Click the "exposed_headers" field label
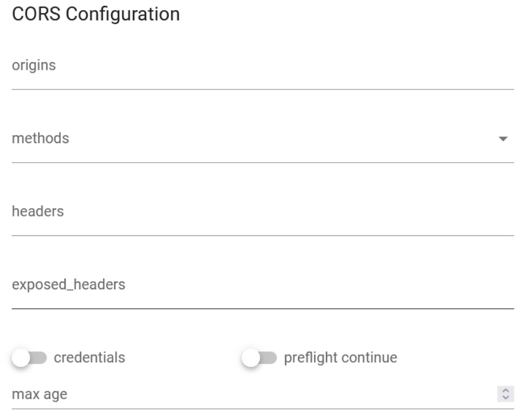This screenshot has width=527, height=420. 69,285
